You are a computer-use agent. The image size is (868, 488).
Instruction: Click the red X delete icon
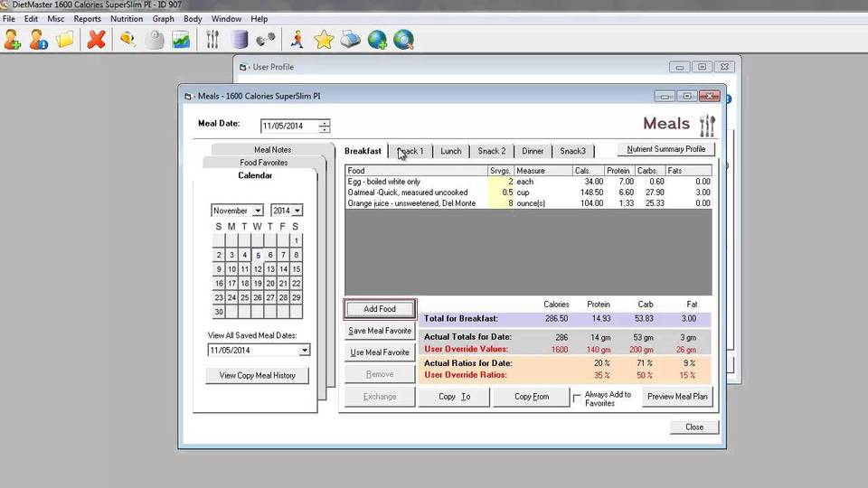(96, 40)
